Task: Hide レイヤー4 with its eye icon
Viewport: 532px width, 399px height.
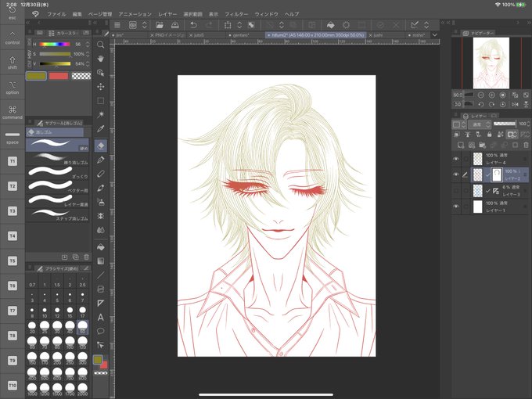Action: (456, 159)
